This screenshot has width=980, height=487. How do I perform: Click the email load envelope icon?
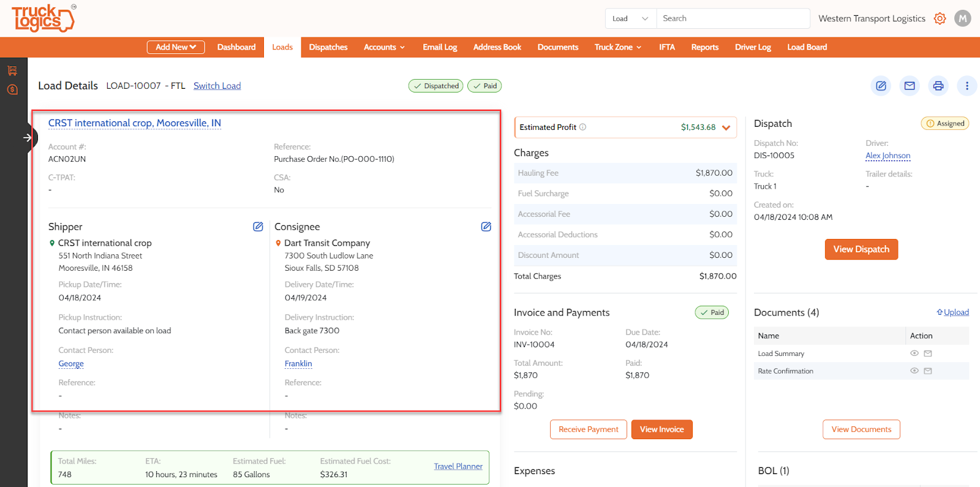pyautogui.click(x=910, y=86)
